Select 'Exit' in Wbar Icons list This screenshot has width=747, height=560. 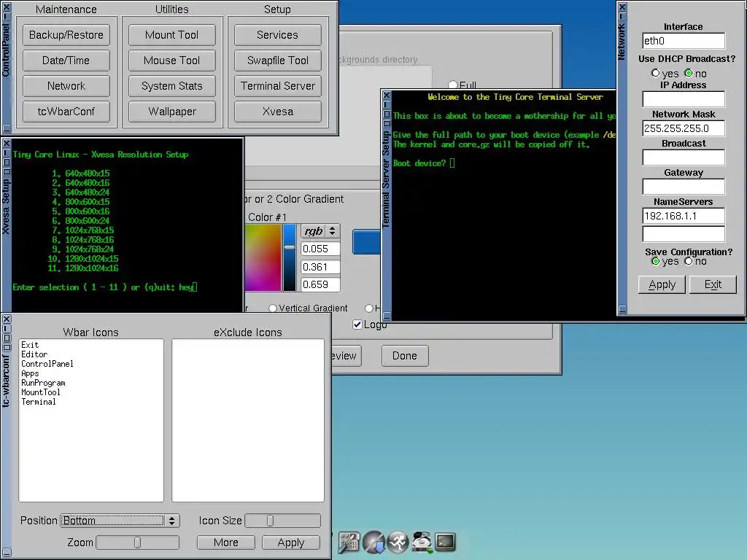click(x=30, y=345)
